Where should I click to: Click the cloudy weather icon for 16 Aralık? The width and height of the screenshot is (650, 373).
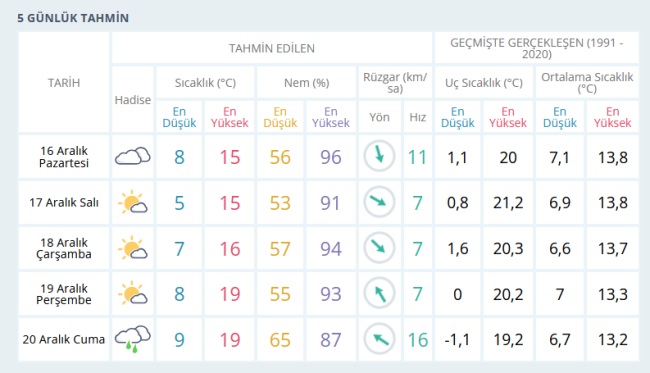133,156
